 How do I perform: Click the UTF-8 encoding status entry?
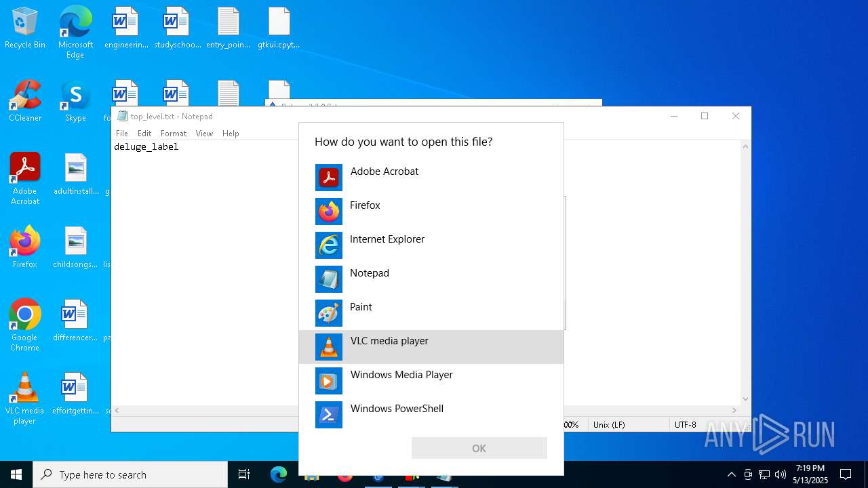[x=685, y=424]
